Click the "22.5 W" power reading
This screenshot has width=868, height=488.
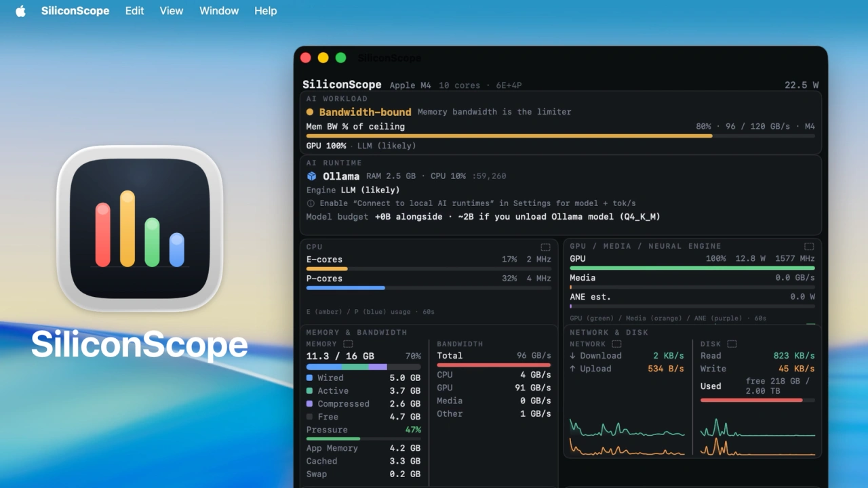(802, 85)
